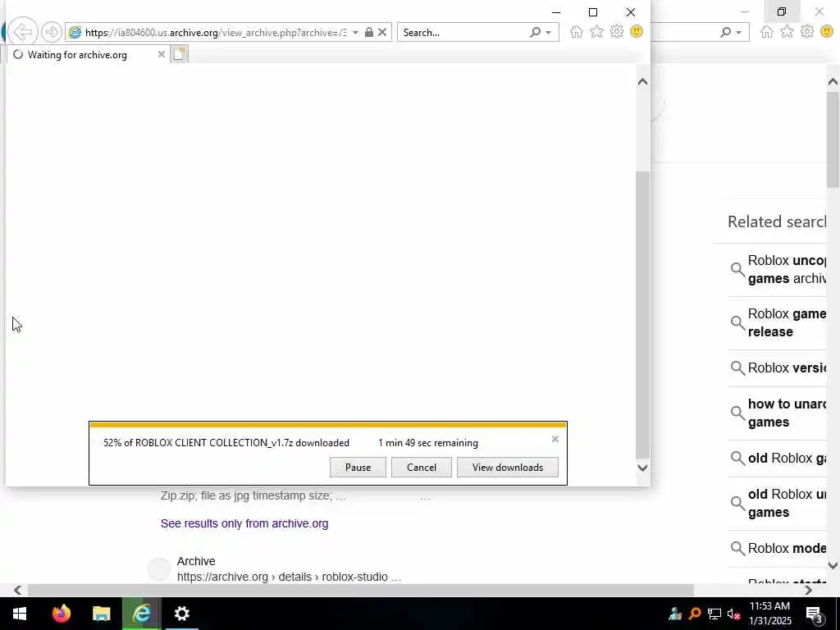Screen dimensions: 840x630
Task: Open a new tab in front window
Action: point(179,54)
